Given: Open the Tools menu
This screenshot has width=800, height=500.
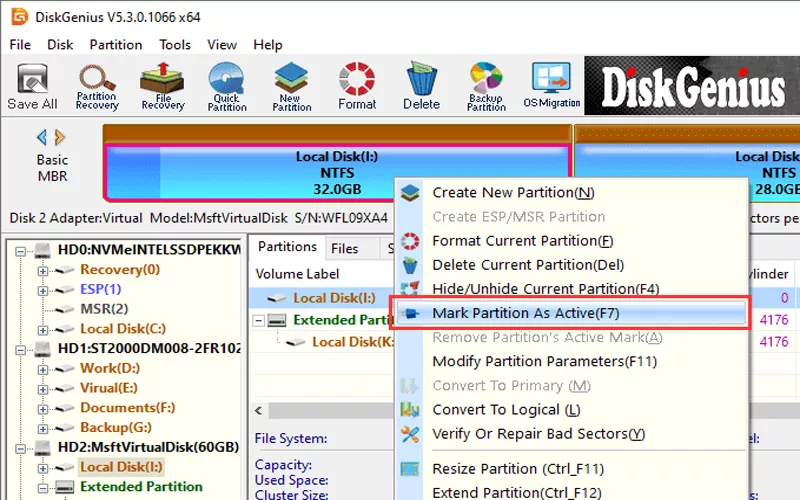Looking at the screenshot, I should [174, 45].
